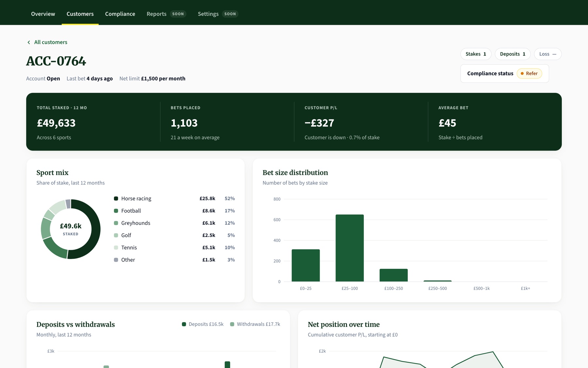Click the £0–25 bar in bet distribution

click(306, 265)
